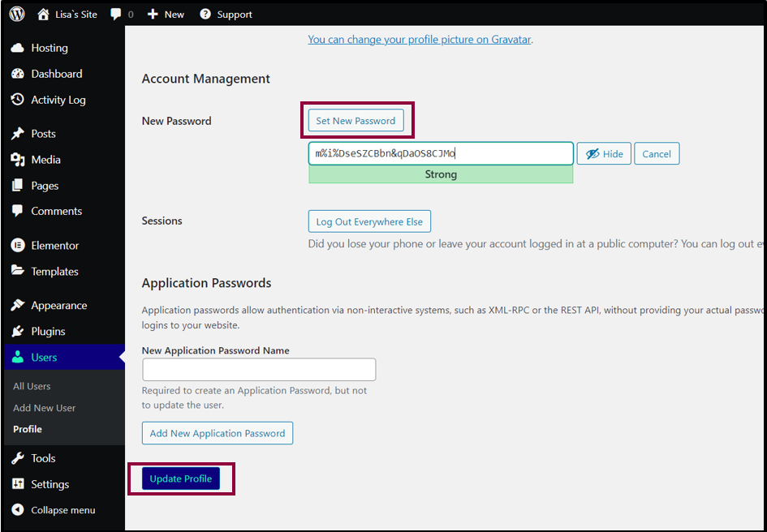Click the Media library icon

coord(18,160)
